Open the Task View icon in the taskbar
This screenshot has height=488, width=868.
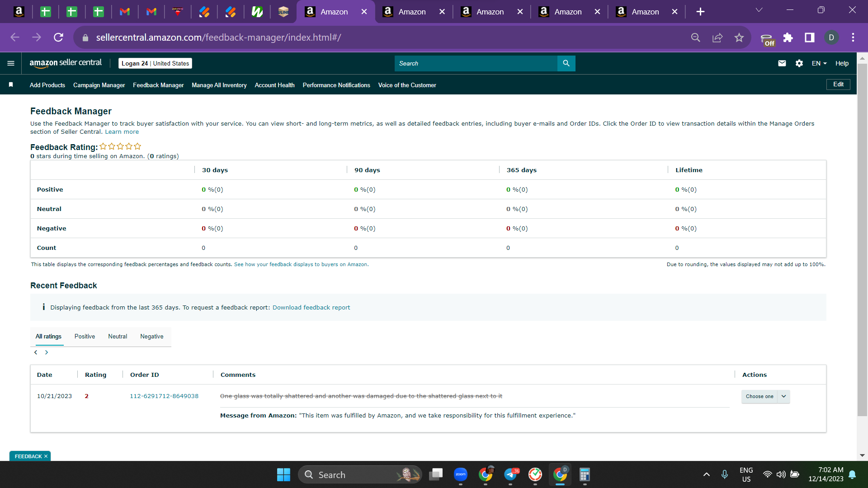coord(436,474)
